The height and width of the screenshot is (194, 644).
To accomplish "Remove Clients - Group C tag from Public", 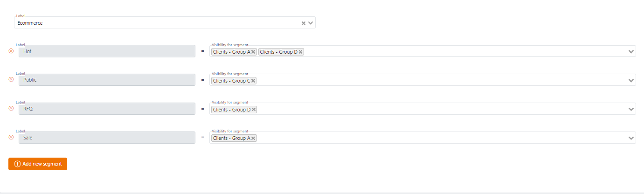I will (253, 81).
